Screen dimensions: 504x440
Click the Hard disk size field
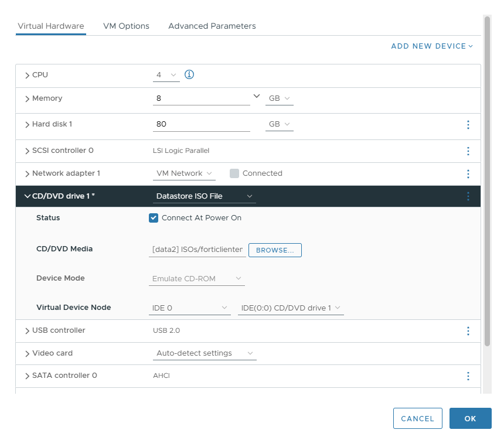[201, 124]
